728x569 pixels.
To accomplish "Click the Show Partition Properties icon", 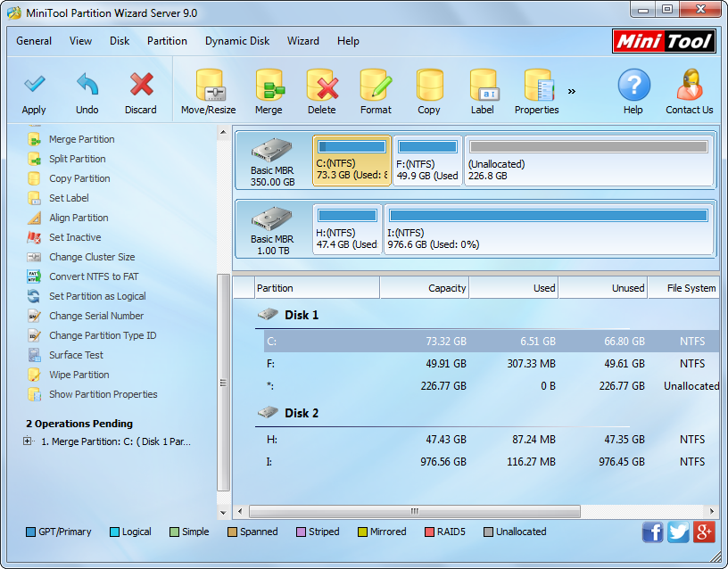I will click(x=34, y=394).
